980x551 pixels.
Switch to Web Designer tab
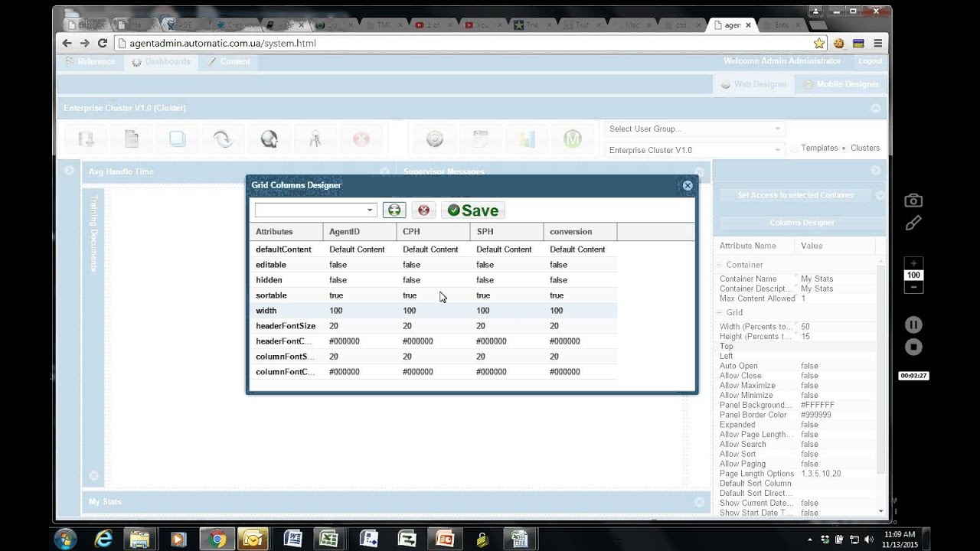(x=754, y=84)
